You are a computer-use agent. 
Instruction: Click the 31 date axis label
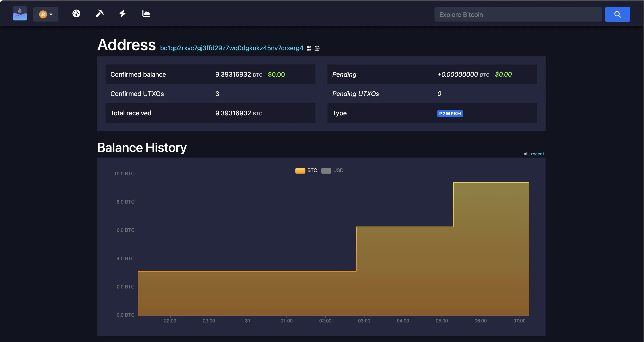(x=247, y=321)
